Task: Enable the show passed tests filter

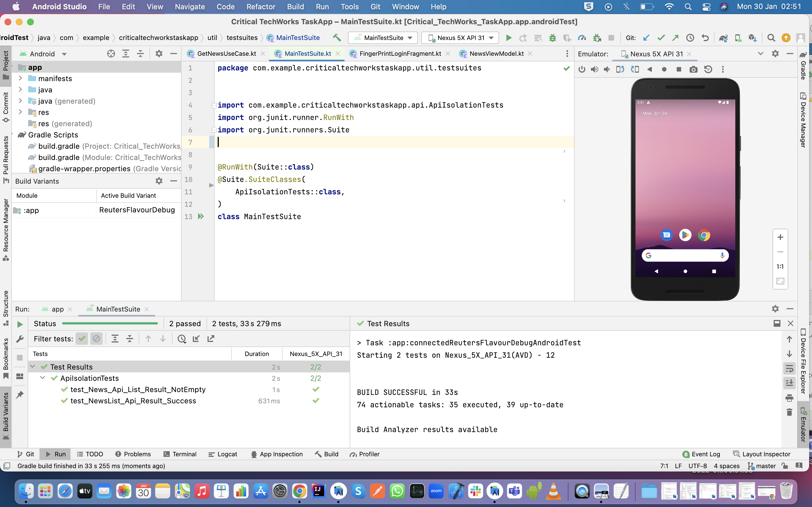Action: (x=81, y=339)
